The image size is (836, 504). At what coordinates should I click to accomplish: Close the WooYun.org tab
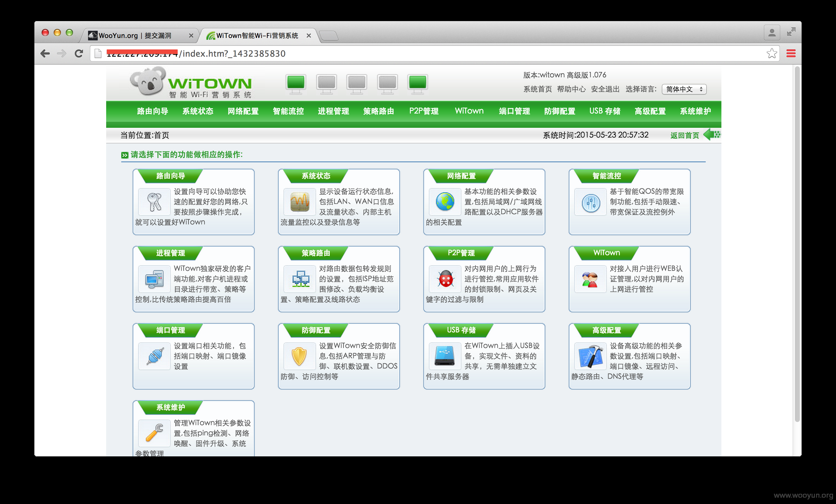click(x=191, y=36)
